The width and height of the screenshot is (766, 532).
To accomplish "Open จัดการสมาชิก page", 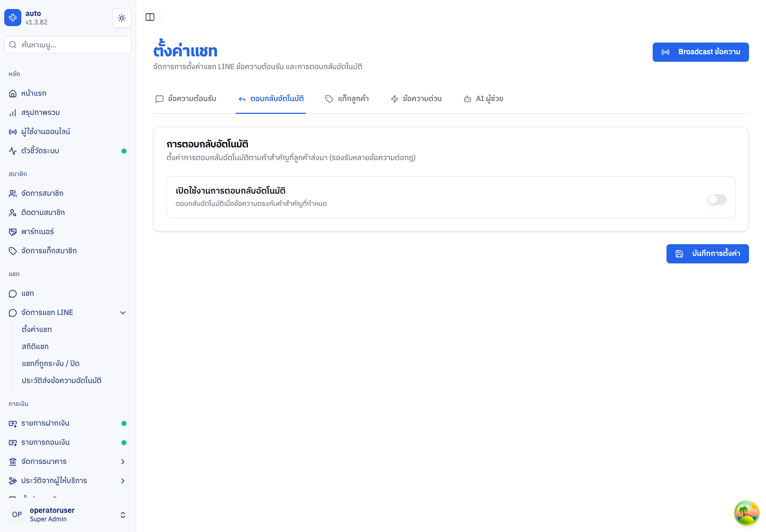I will [68, 194].
